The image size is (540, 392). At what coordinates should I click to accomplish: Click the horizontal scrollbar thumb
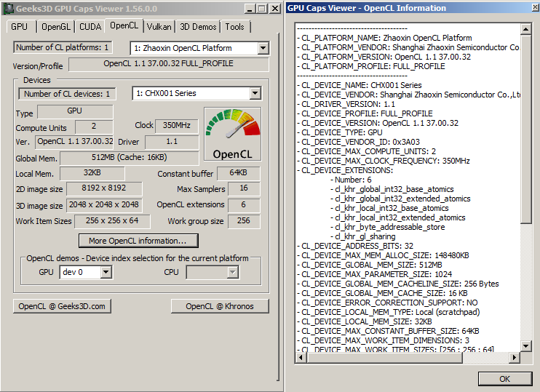coord(384,358)
